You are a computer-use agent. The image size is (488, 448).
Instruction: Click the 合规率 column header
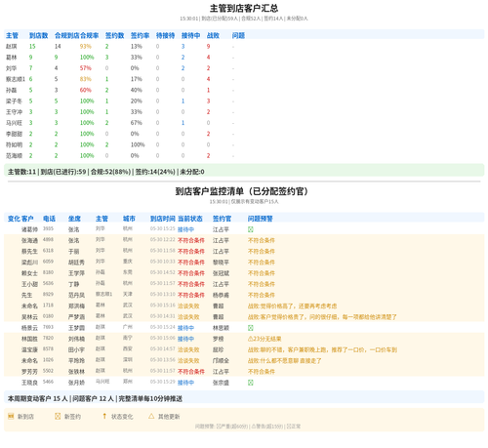click(89, 35)
